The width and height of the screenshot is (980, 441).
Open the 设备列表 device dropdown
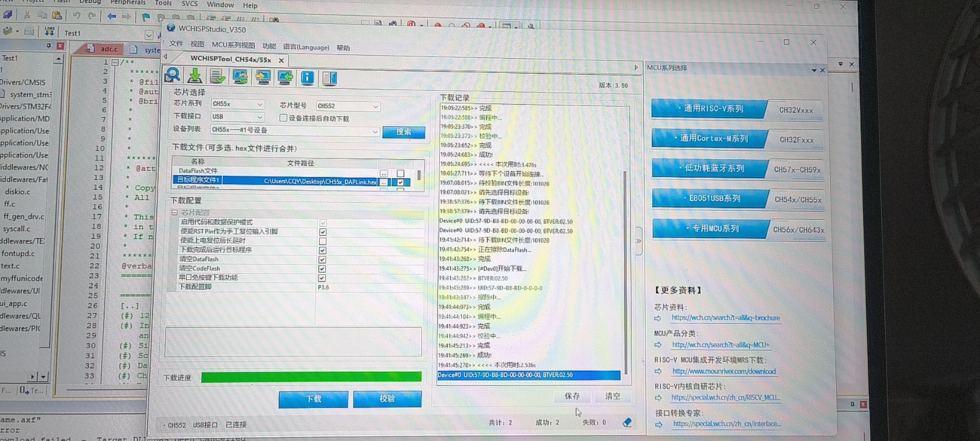tap(295, 130)
